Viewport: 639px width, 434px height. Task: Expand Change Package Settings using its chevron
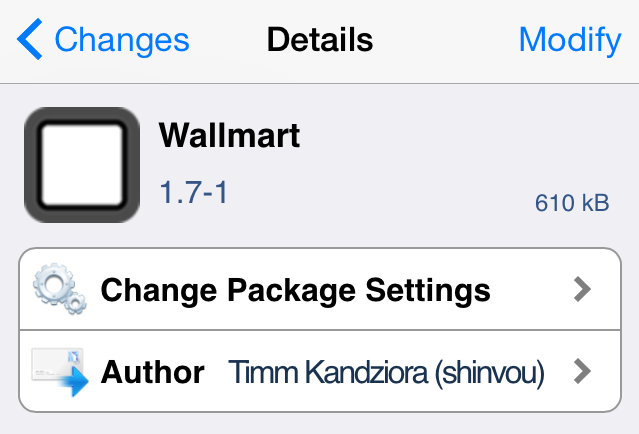click(583, 290)
